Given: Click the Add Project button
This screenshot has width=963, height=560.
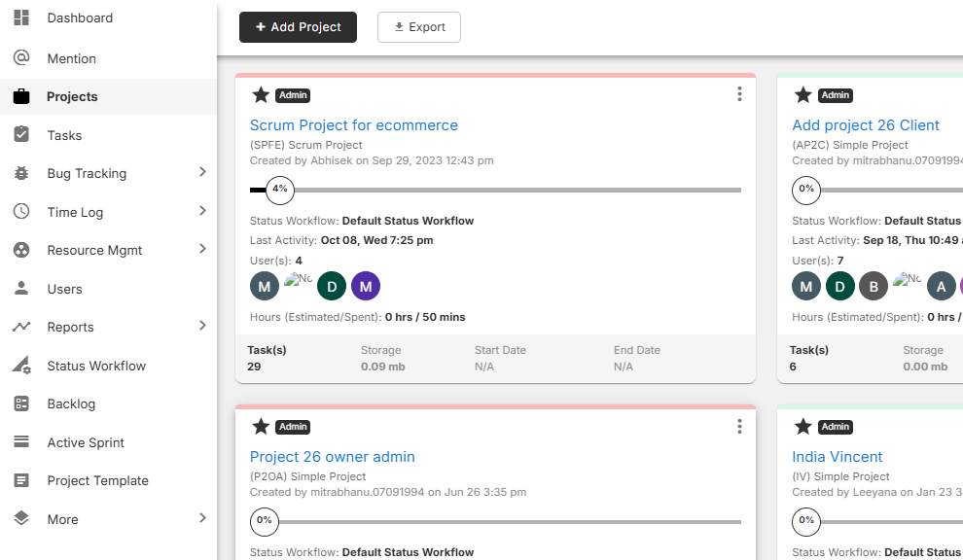Looking at the screenshot, I should point(298,27).
